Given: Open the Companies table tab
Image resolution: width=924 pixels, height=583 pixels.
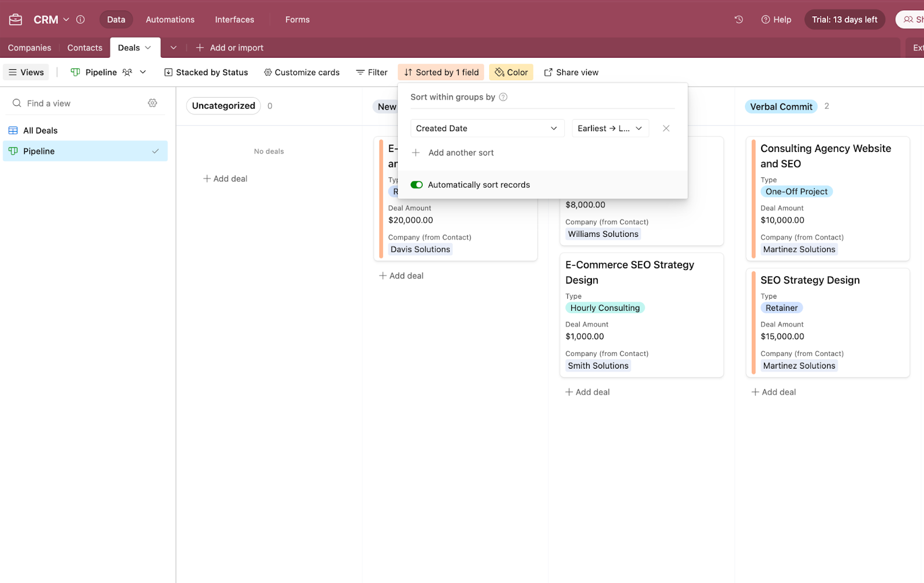Looking at the screenshot, I should (x=29, y=48).
